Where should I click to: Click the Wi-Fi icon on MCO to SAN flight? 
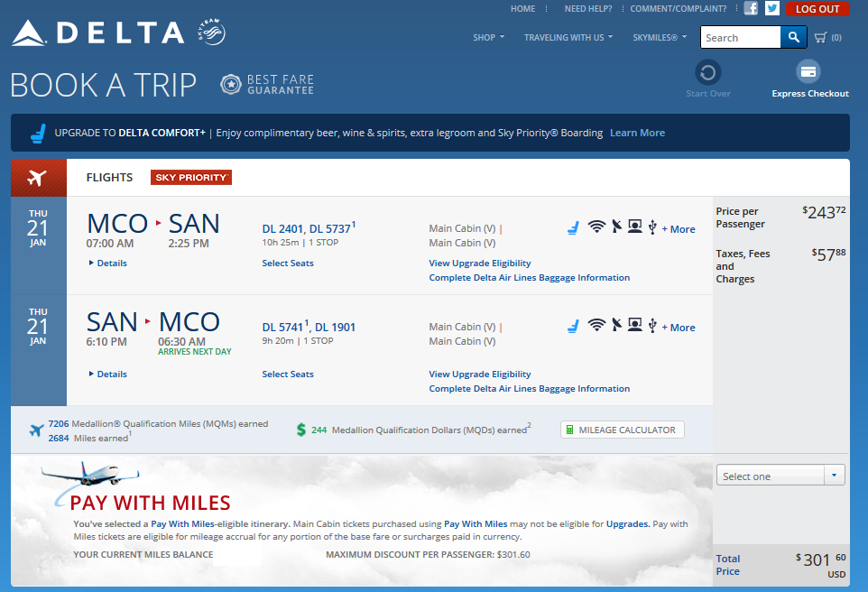[596, 227]
